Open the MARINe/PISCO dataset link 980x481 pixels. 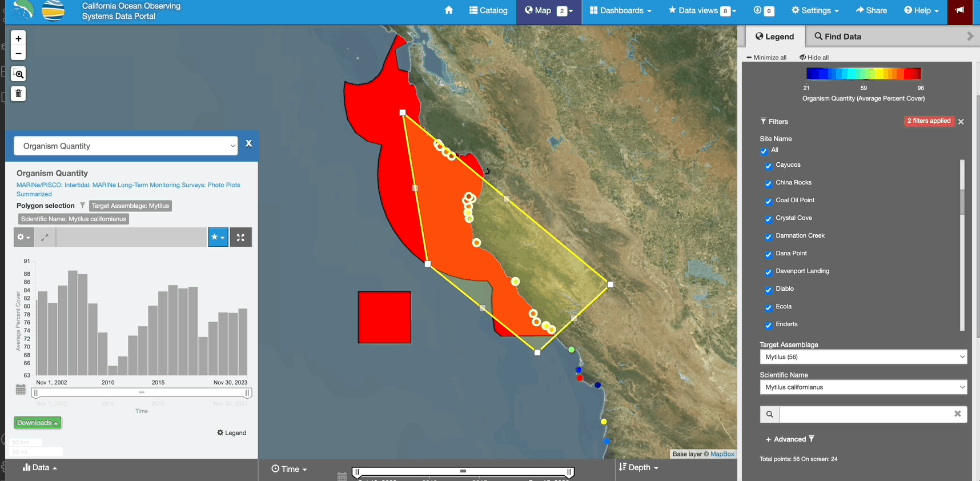(x=128, y=189)
